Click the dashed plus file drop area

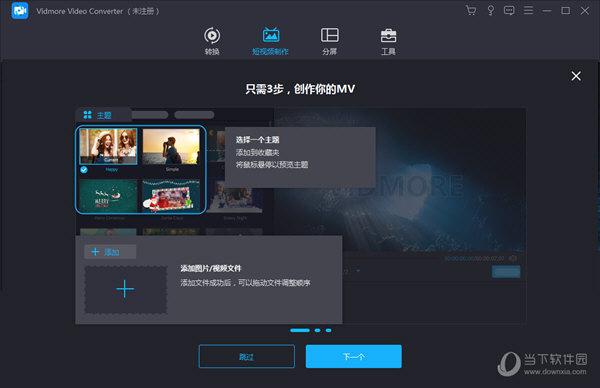tap(126, 290)
